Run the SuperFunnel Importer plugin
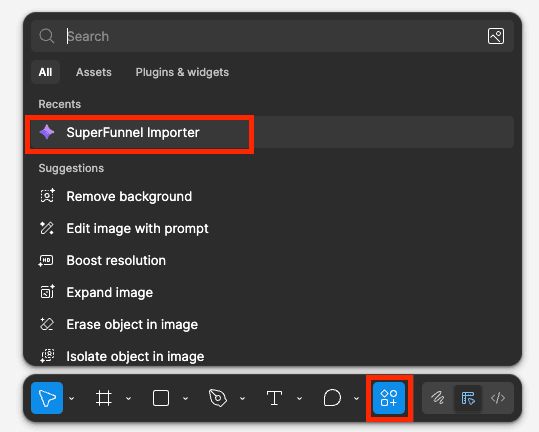The width and height of the screenshot is (539, 432). 272,132
